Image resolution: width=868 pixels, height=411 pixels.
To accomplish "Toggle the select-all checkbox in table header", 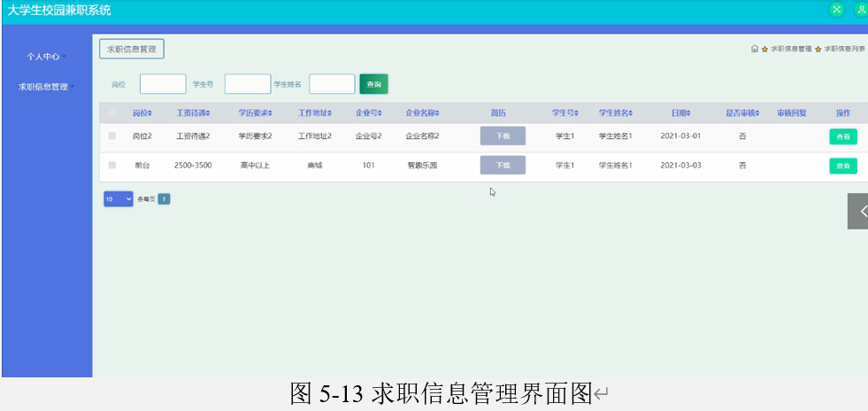I will click(112, 113).
